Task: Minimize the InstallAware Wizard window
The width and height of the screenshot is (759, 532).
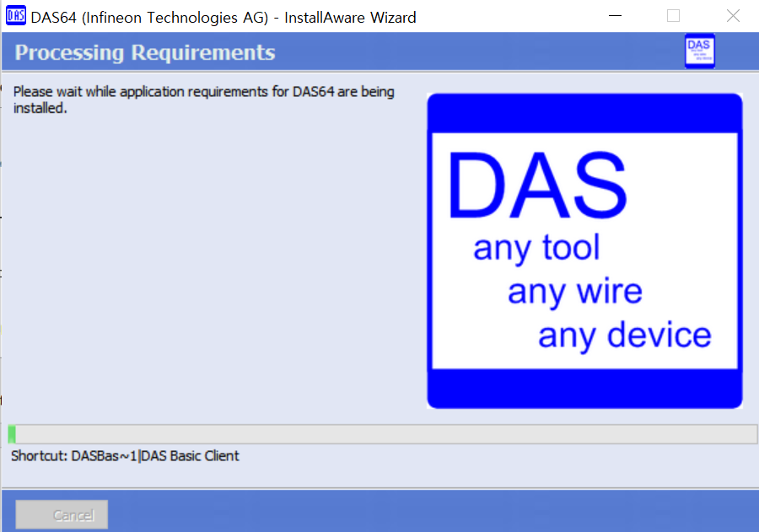Action: (615, 16)
